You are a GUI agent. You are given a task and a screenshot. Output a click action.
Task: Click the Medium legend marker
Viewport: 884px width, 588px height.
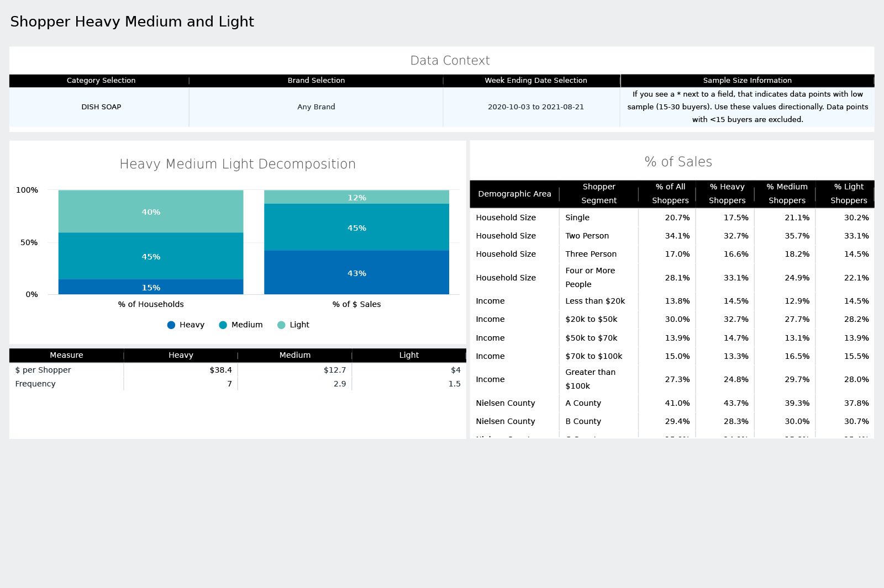pos(223,325)
